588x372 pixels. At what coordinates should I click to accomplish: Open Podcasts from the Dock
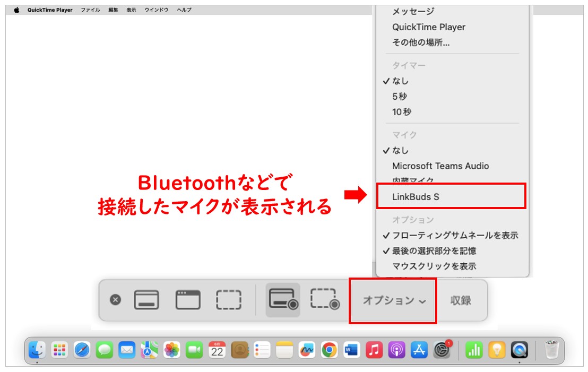pos(397,350)
